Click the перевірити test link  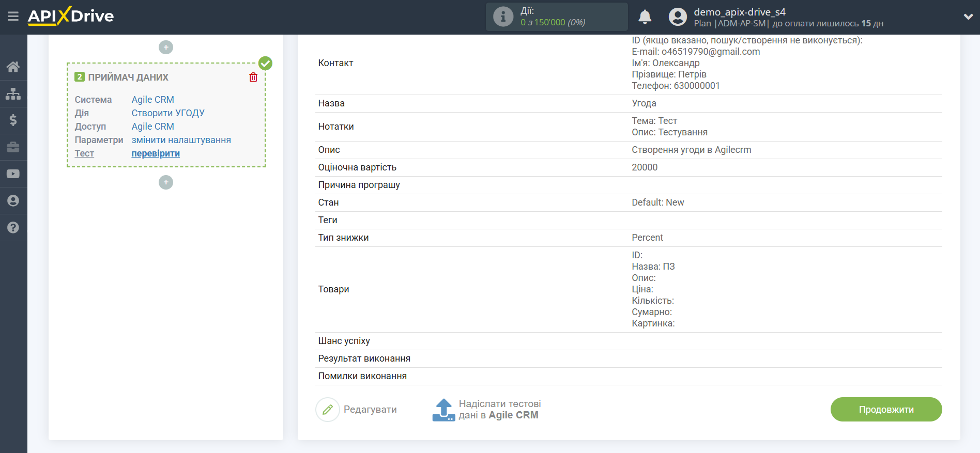click(x=156, y=153)
